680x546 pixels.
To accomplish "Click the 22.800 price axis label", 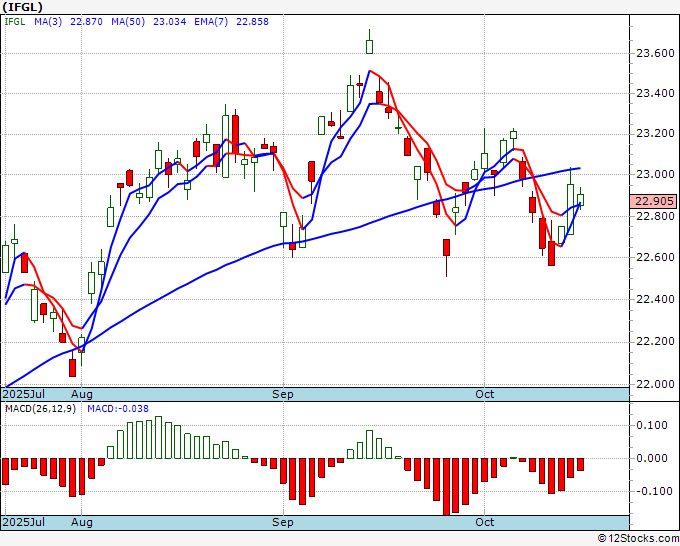I will click(655, 216).
